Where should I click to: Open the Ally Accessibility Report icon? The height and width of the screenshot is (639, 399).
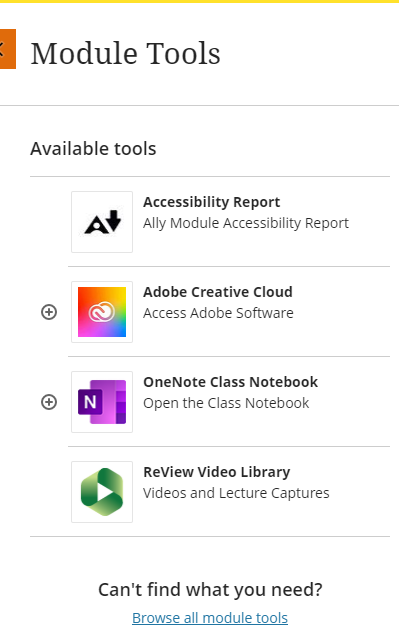(102, 222)
